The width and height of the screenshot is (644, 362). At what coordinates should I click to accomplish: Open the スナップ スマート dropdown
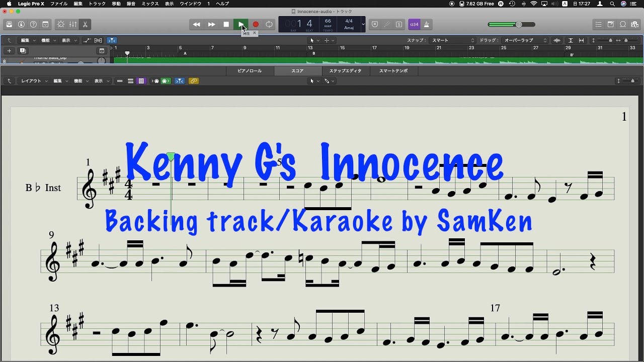452,40
